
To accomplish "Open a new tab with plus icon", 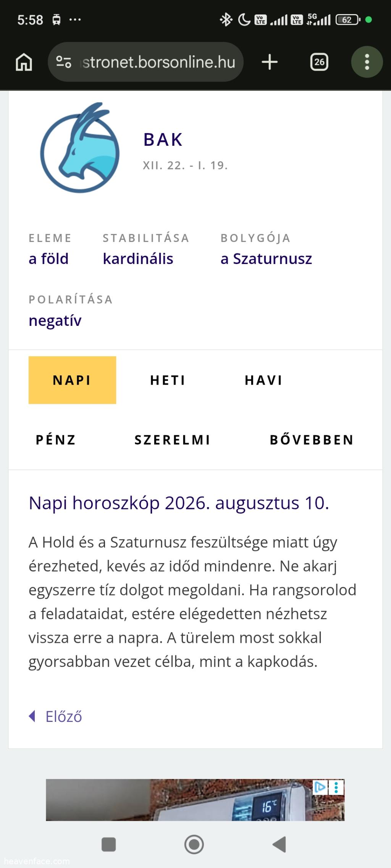I will click(x=270, y=62).
